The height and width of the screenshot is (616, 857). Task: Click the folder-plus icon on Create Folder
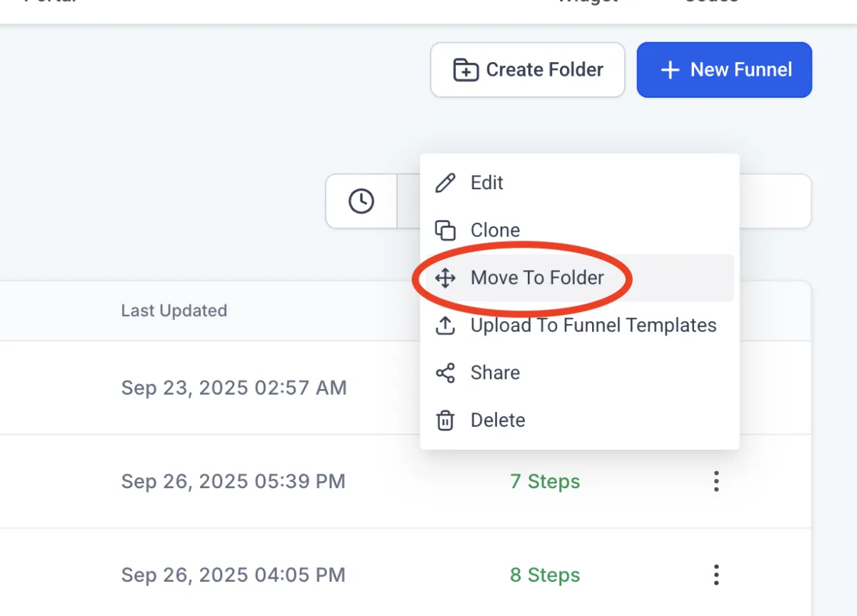(x=466, y=70)
